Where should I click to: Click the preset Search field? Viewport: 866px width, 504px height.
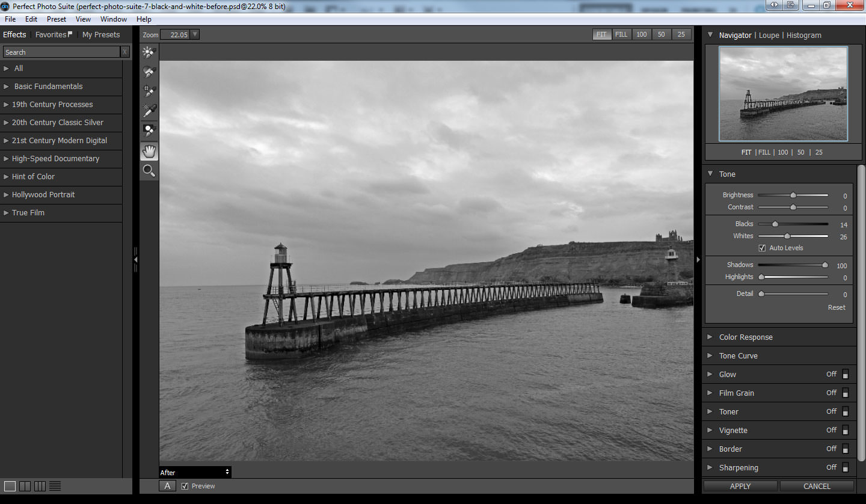tap(61, 52)
